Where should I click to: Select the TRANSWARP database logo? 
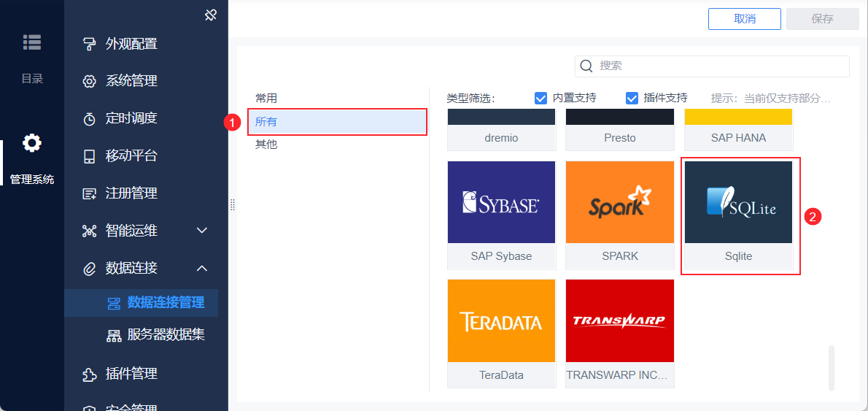[x=620, y=320]
